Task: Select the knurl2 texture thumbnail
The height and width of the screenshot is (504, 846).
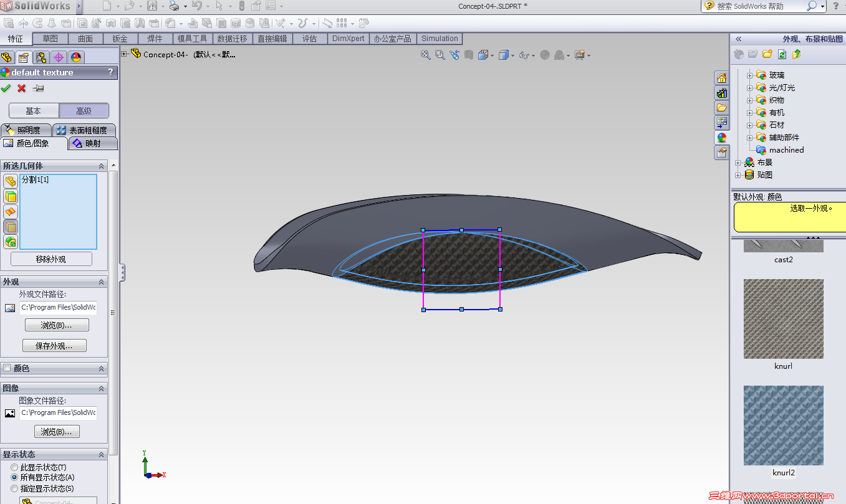Action: tap(783, 426)
